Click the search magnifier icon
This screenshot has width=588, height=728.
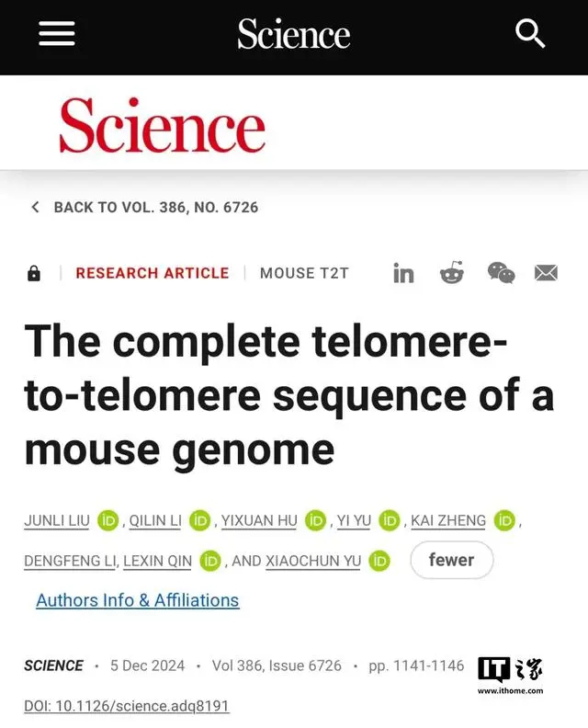pos(530,34)
